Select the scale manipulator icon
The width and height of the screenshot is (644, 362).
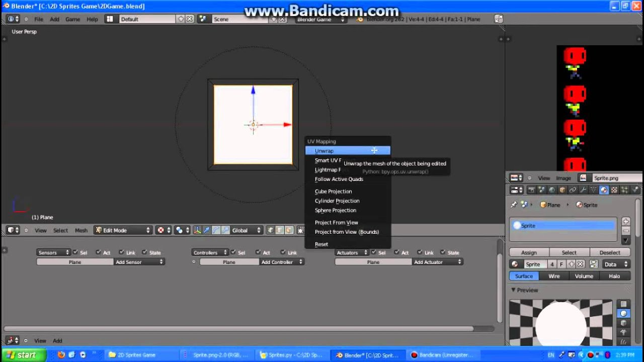(225, 230)
